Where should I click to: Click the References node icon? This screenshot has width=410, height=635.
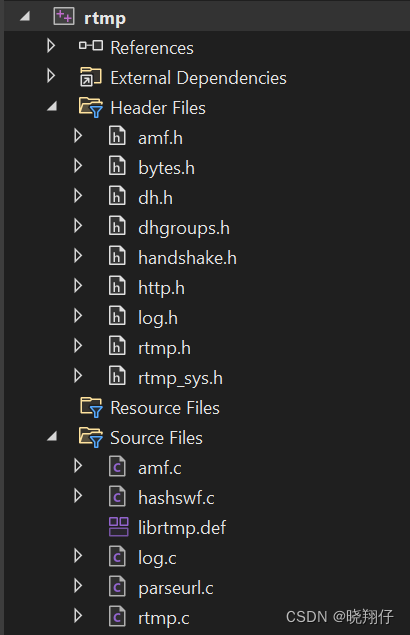pos(91,45)
